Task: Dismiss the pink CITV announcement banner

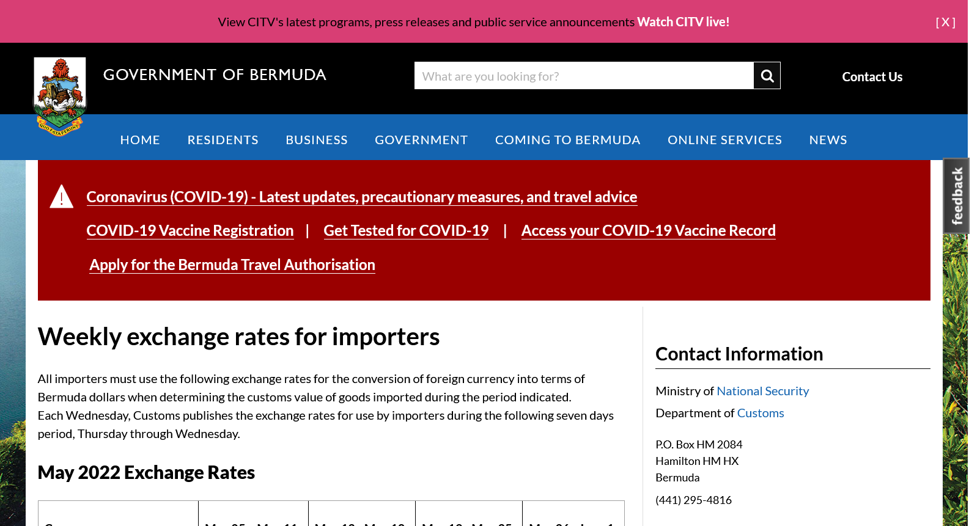Action: [945, 22]
